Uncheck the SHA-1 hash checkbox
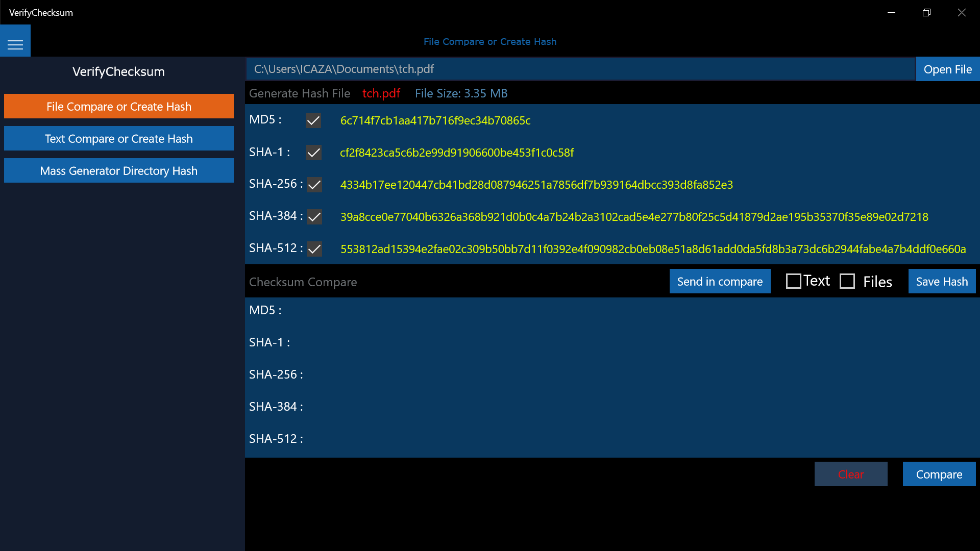 [x=313, y=153]
